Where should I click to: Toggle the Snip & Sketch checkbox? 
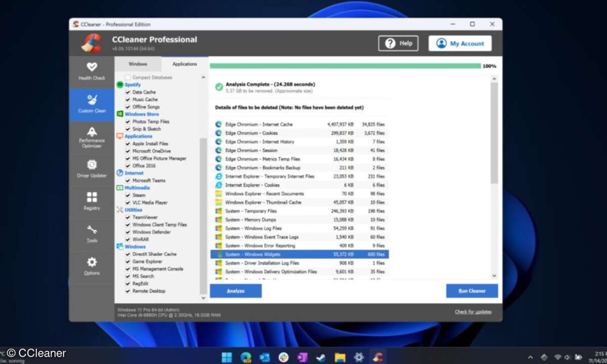127,129
